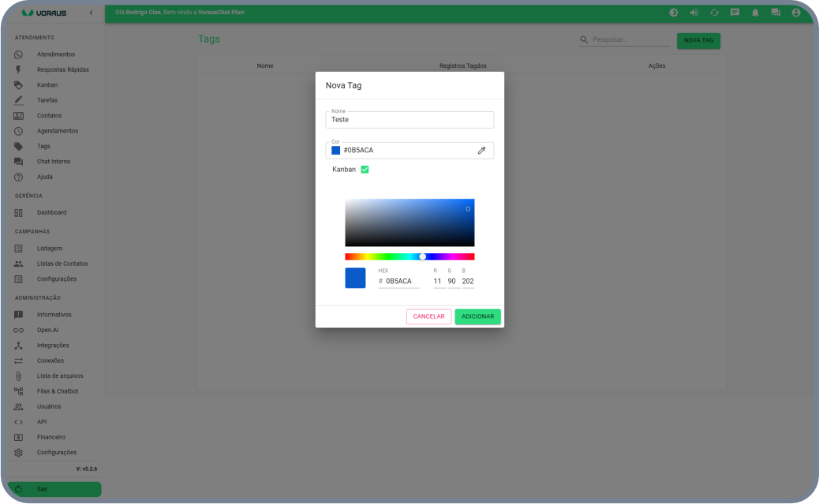
Task: Click the refresh sync icon in header
Action: [x=714, y=13]
